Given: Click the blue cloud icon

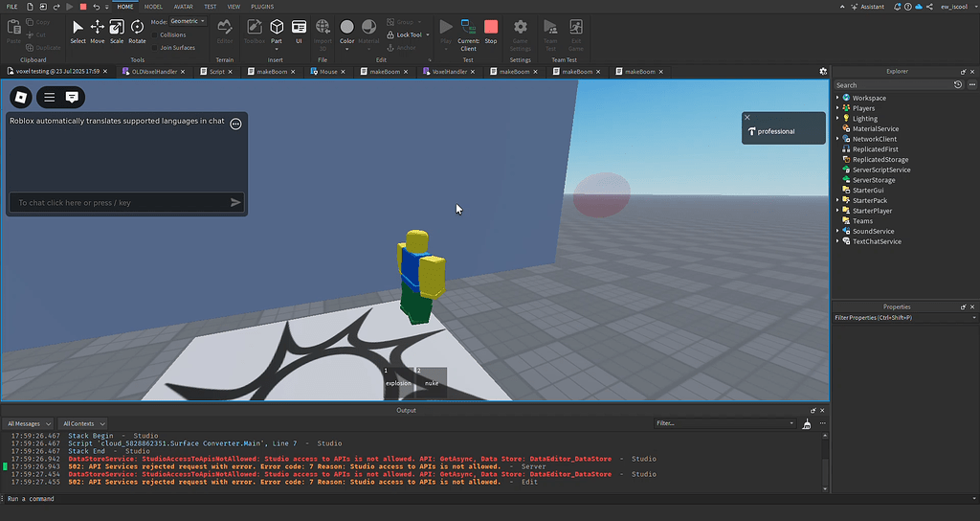Looking at the screenshot, I should (918, 7).
